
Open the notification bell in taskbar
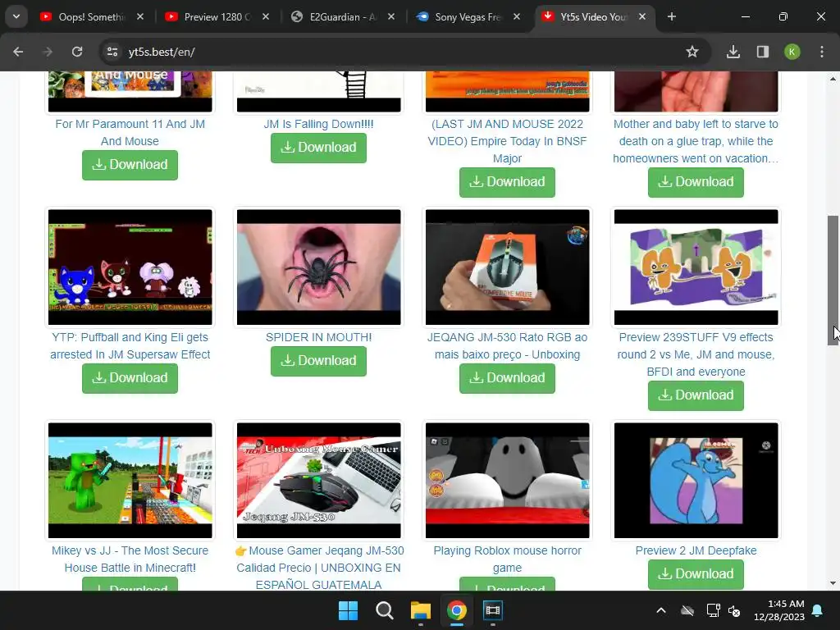(818, 610)
